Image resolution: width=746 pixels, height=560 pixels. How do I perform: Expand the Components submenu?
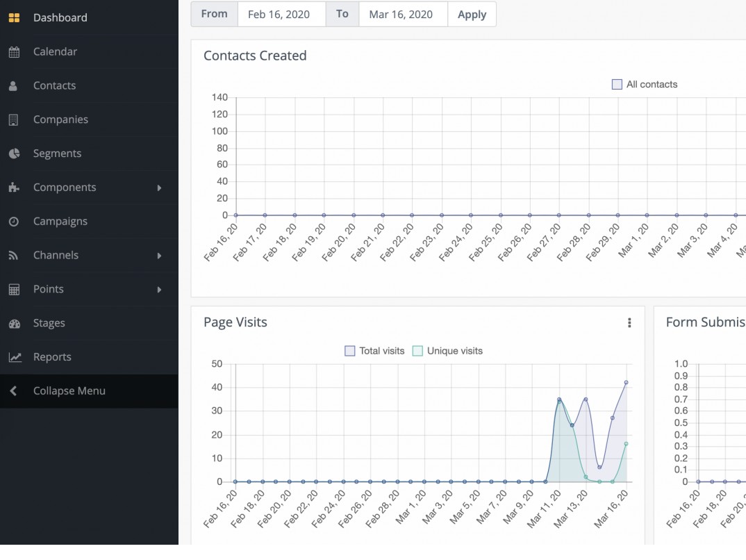pos(159,187)
